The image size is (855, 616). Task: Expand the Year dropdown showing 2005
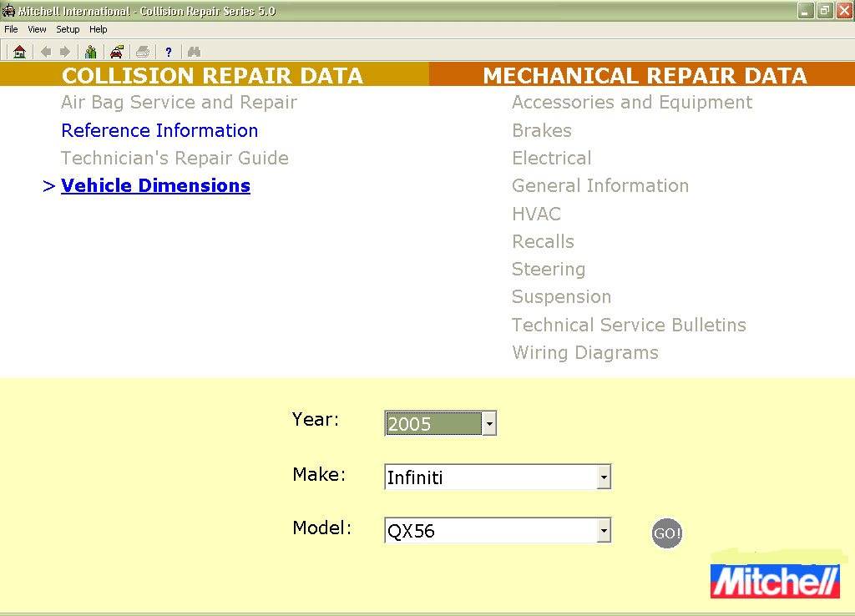click(489, 423)
